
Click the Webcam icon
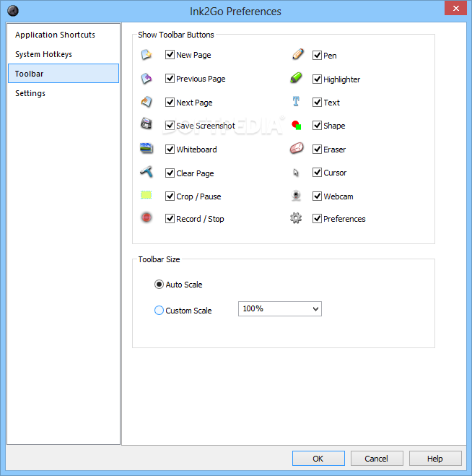tap(296, 196)
